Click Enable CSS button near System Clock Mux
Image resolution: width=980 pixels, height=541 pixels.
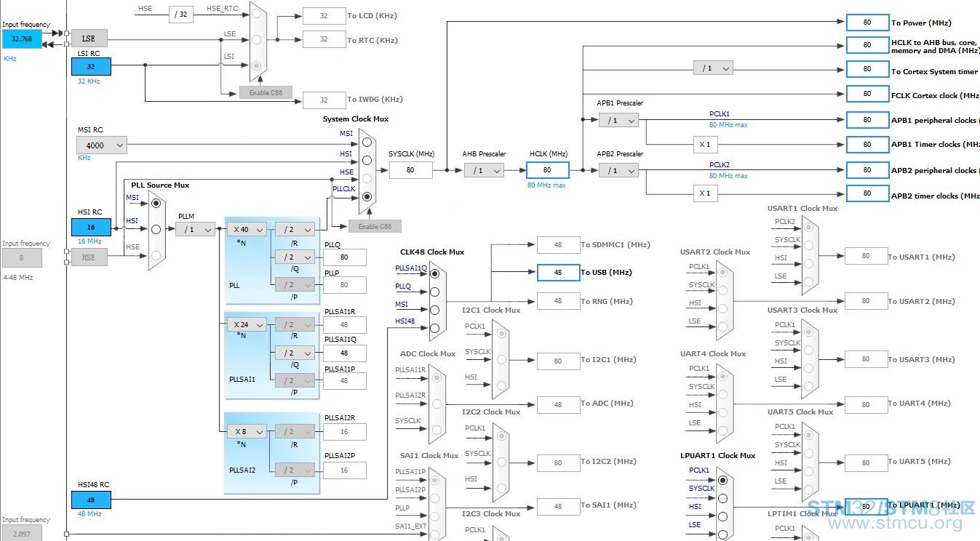375,226
